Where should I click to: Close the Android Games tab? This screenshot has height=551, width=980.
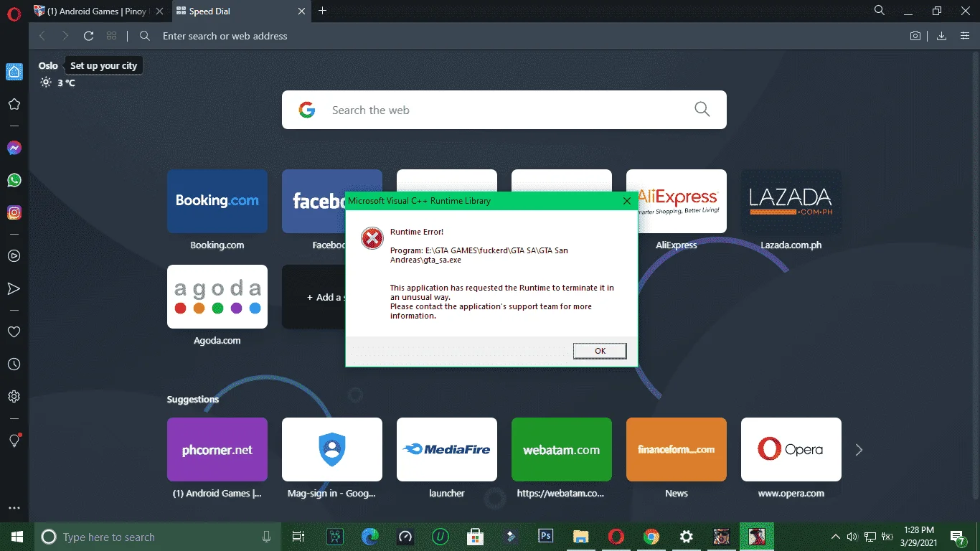tap(159, 11)
